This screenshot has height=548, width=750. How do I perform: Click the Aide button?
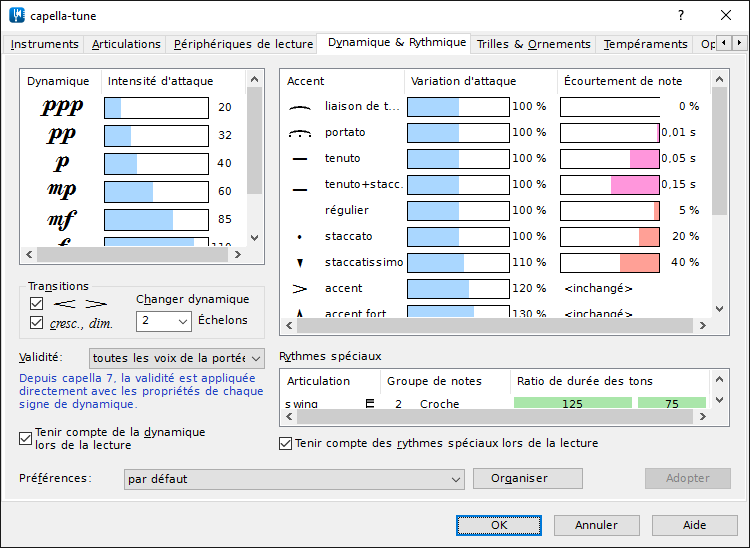click(695, 525)
